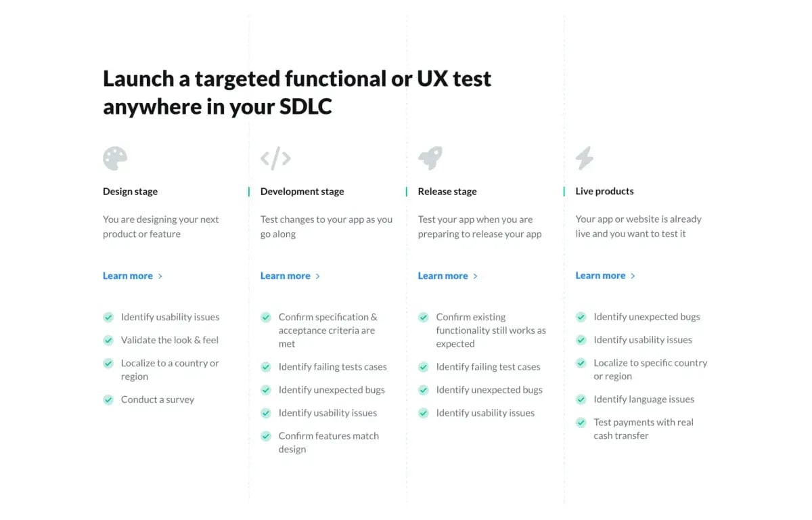This screenshot has width=812, height=520.
Task: Click the lightning bolt icon above Live products
Action: click(x=585, y=158)
